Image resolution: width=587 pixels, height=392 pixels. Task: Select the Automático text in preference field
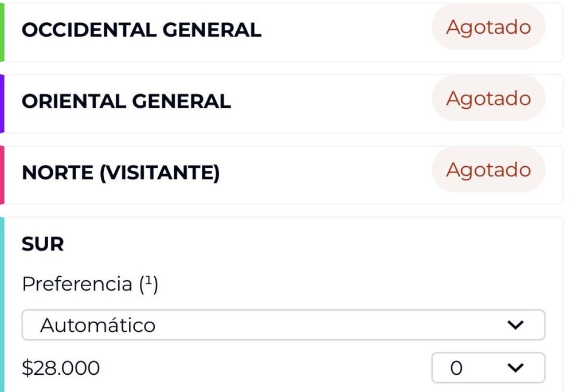click(97, 326)
